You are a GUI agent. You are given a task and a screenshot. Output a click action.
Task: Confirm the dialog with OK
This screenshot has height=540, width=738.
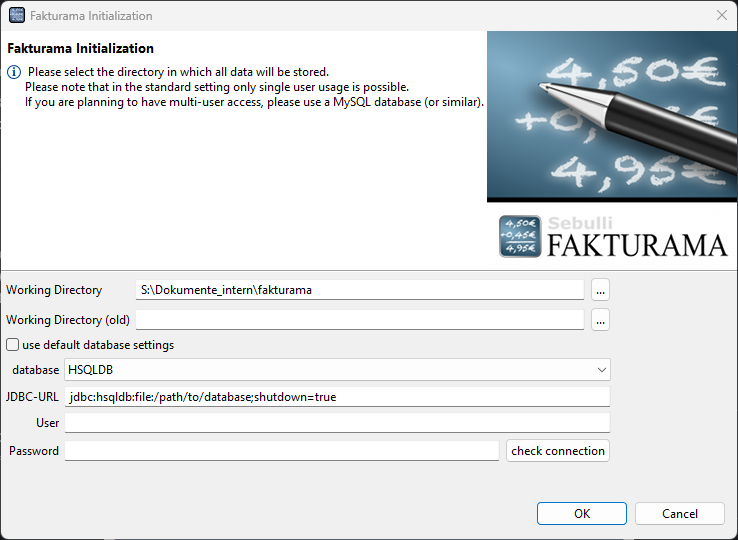(582, 513)
